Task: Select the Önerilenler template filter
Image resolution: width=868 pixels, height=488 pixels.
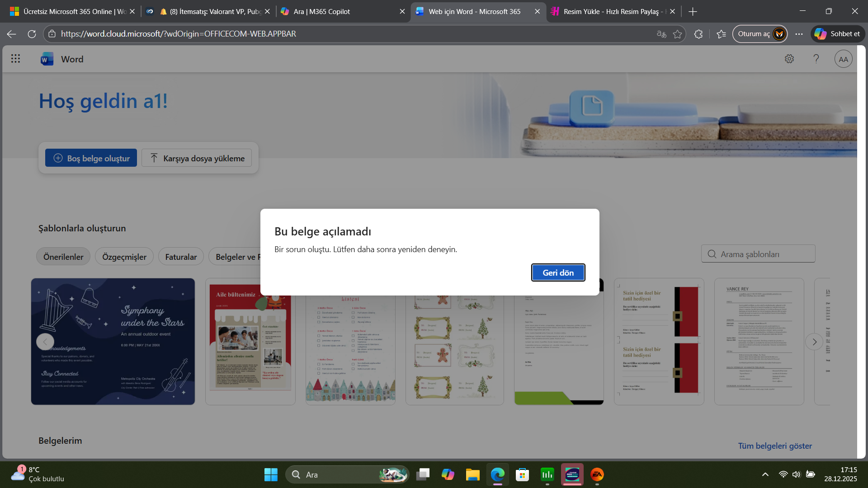Action: click(63, 257)
